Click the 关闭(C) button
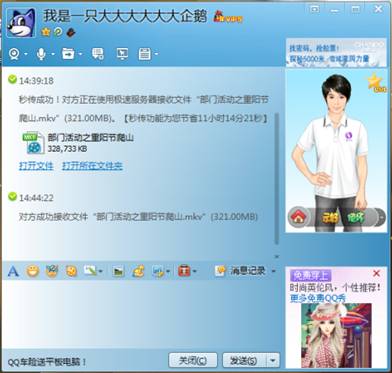The height and width of the screenshot is (373, 392). tap(193, 360)
